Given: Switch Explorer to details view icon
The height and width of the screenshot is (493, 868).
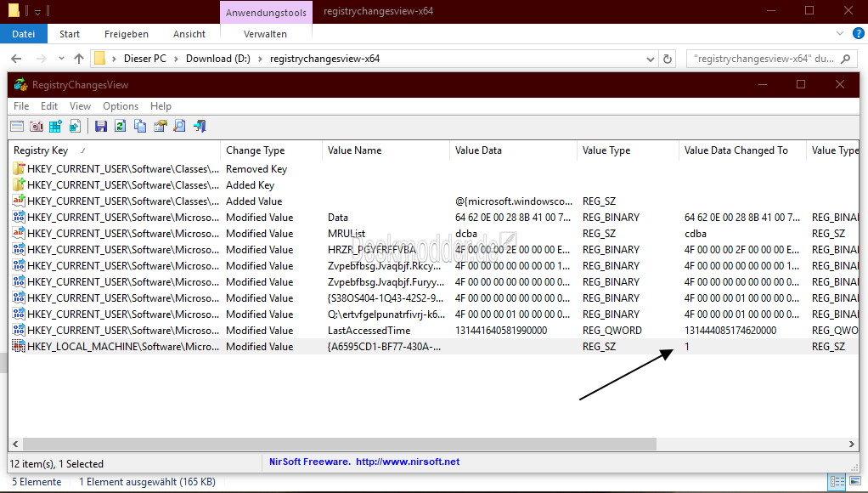Looking at the screenshot, I should [x=837, y=481].
